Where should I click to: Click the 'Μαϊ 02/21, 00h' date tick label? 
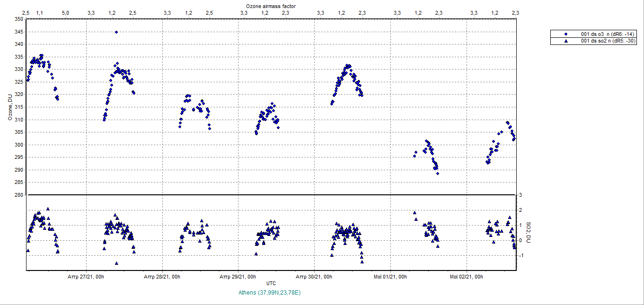click(x=466, y=277)
